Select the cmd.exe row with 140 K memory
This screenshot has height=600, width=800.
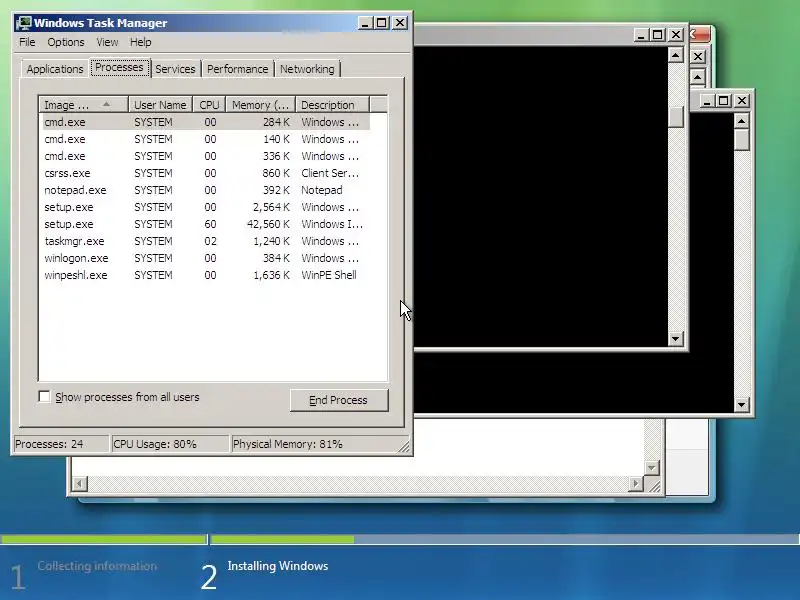tap(204, 139)
